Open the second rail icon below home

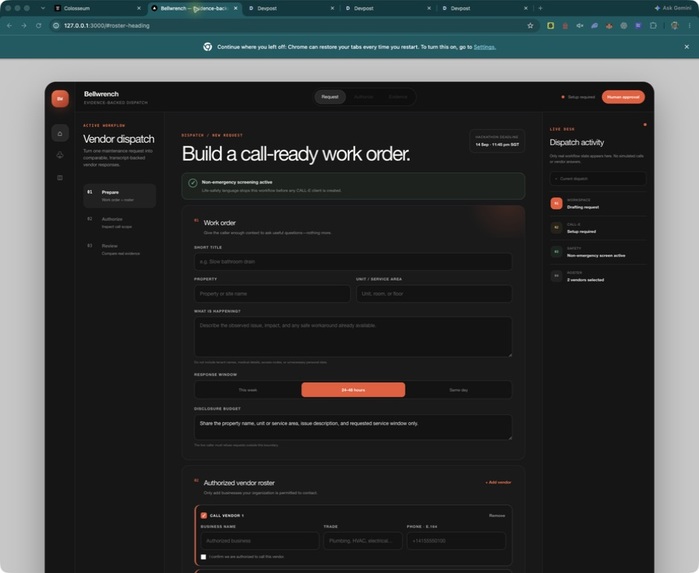click(60, 155)
